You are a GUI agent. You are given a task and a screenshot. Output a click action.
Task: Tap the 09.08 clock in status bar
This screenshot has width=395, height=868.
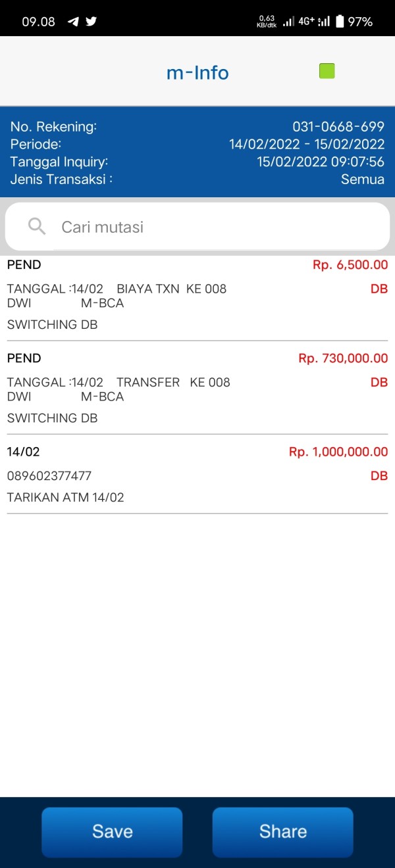point(38,22)
